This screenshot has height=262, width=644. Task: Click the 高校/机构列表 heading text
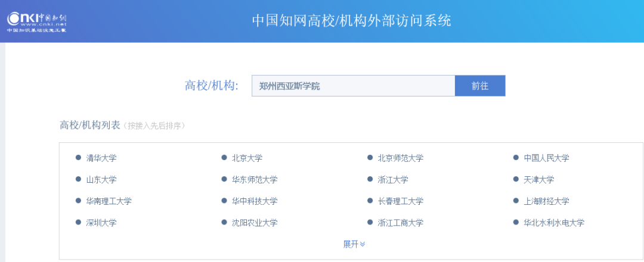click(x=90, y=125)
